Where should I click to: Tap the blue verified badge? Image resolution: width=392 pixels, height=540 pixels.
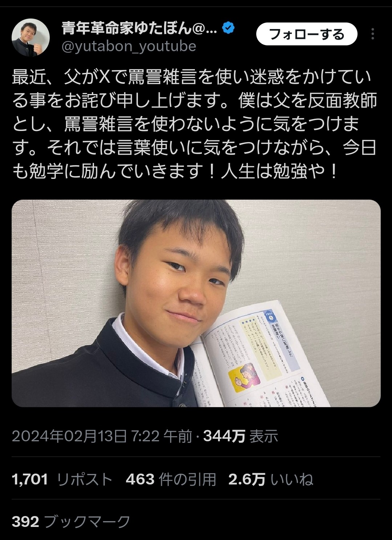228,28
